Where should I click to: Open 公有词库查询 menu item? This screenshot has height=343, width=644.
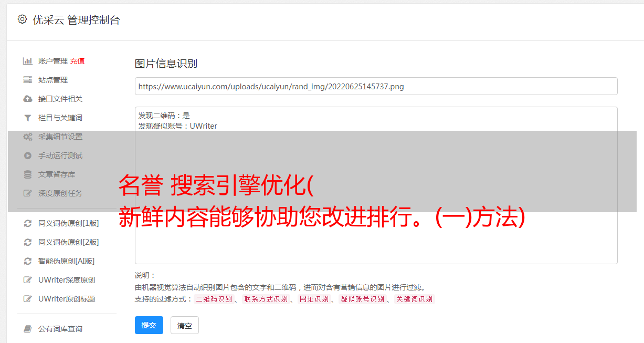point(60,329)
